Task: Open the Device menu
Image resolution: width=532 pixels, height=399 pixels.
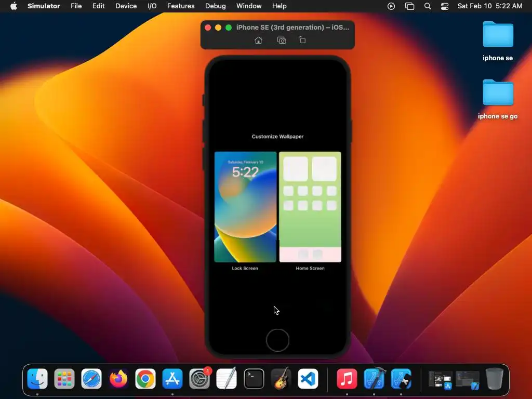Action: point(126,6)
